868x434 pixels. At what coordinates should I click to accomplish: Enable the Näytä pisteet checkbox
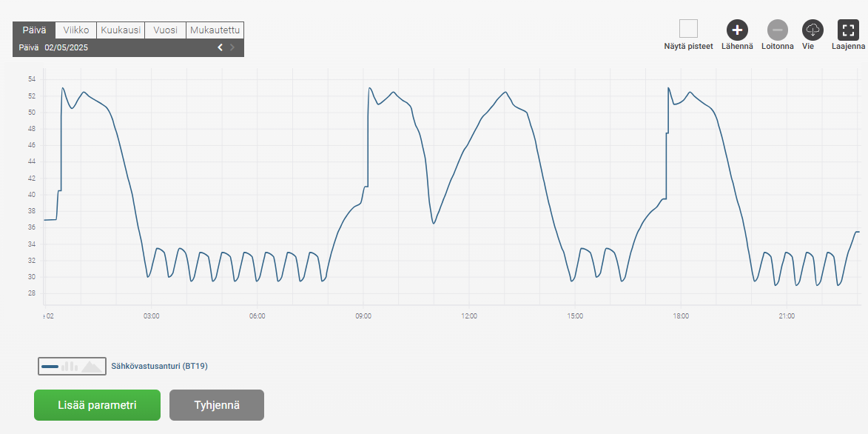point(689,29)
